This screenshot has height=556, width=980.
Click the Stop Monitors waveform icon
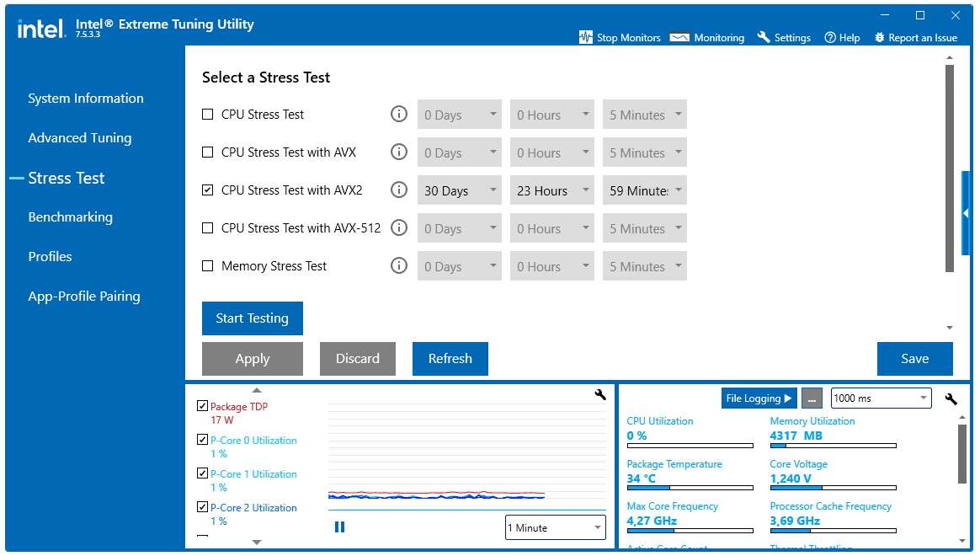[x=585, y=37]
